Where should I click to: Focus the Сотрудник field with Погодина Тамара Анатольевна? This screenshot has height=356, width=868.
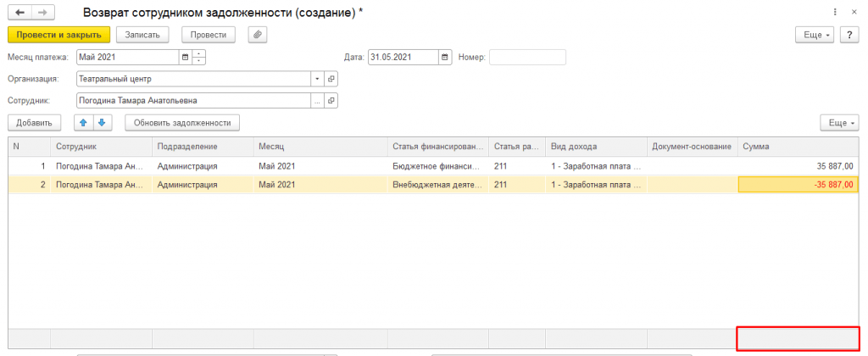[x=194, y=101]
